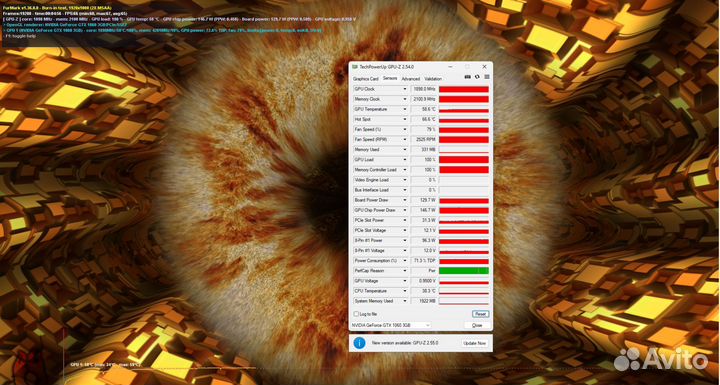Click the GPU-Z refresh icon
The image size is (720, 385).
477,77
